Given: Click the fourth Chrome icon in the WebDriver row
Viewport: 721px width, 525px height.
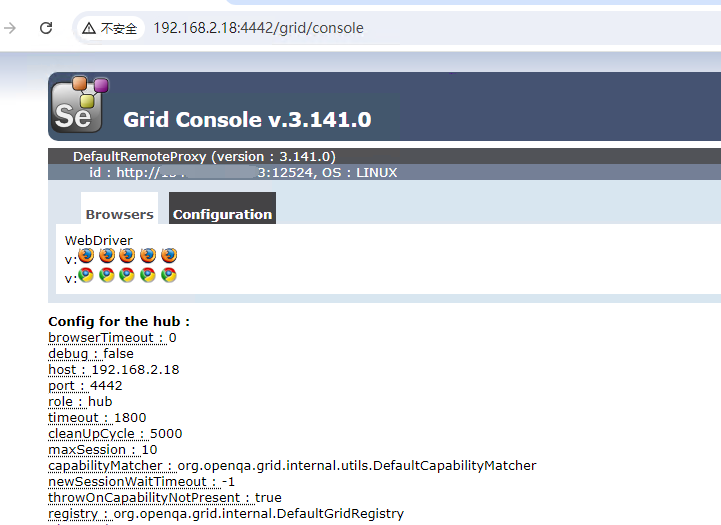Looking at the screenshot, I should pos(148,275).
